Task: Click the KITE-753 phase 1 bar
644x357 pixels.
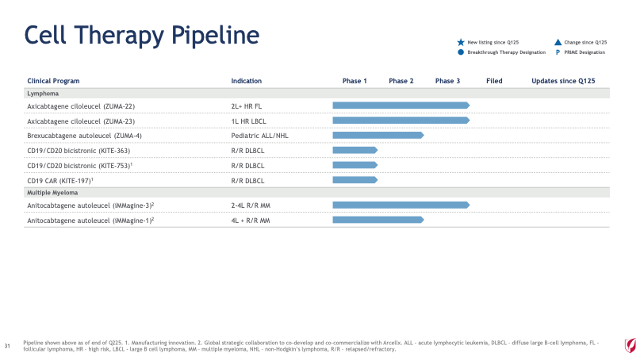Action: tap(355, 165)
